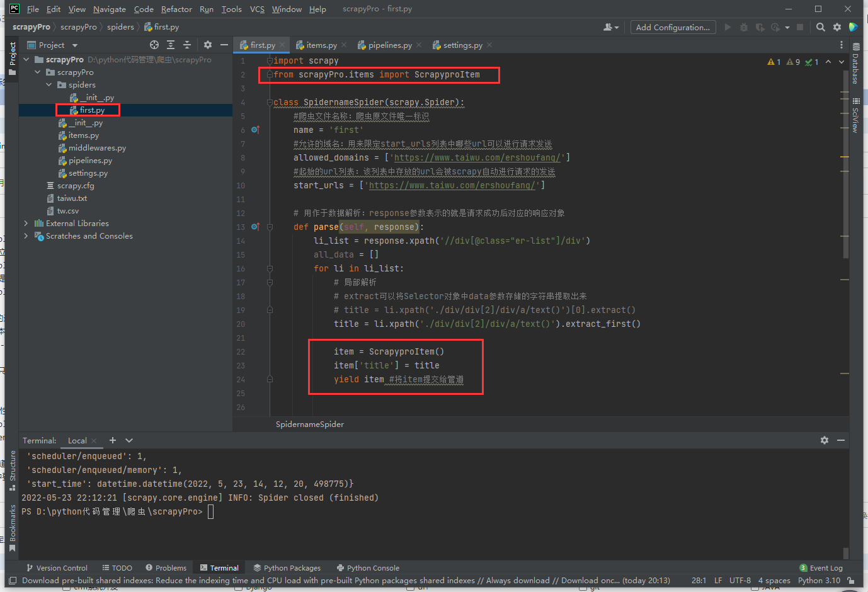Open Python Console tool window
868x592 pixels.
click(368, 568)
